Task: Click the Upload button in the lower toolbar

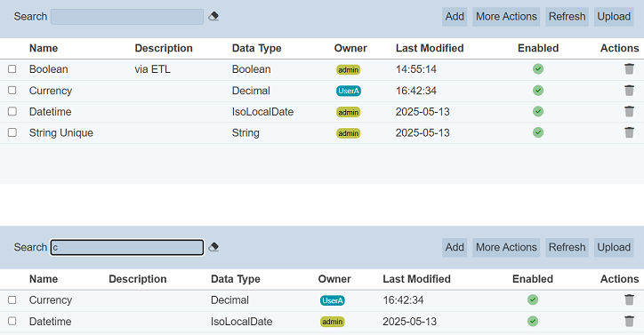Action: click(614, 248)
